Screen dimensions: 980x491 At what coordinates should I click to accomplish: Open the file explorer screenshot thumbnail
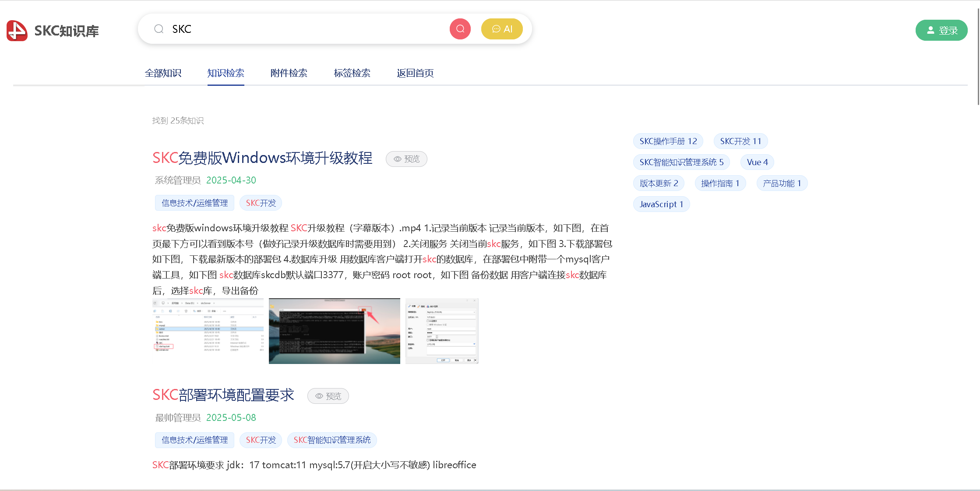208,331
